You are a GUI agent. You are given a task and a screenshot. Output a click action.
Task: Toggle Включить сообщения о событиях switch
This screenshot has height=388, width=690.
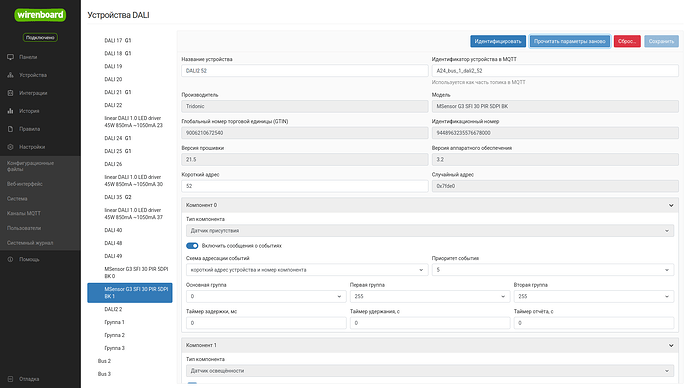pyautogui.click(x=192, y=246)
